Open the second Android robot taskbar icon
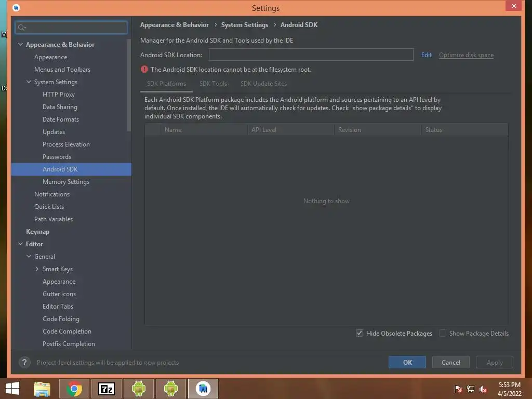 pos(170,389)
